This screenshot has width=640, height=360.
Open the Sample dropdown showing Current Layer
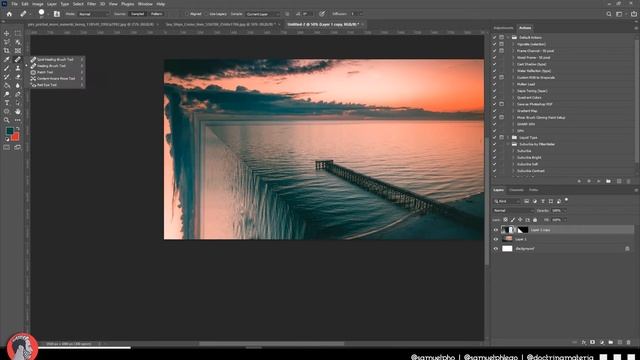point(263,14)
